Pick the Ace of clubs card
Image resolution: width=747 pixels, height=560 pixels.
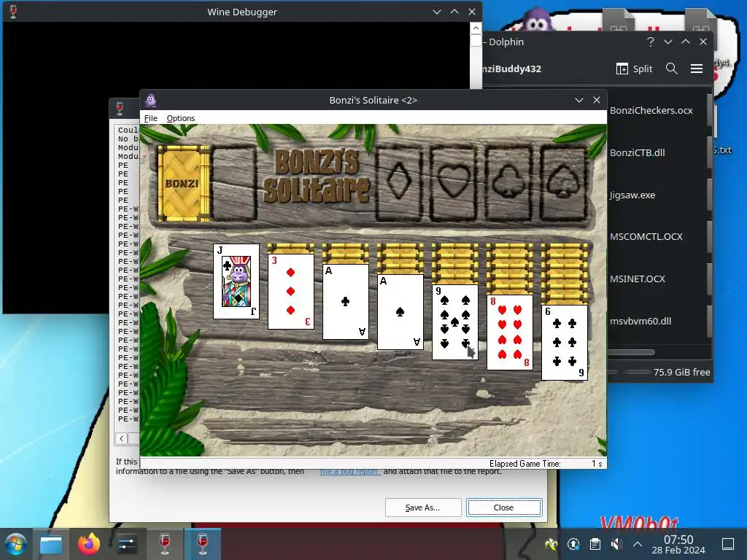point(345,302)
